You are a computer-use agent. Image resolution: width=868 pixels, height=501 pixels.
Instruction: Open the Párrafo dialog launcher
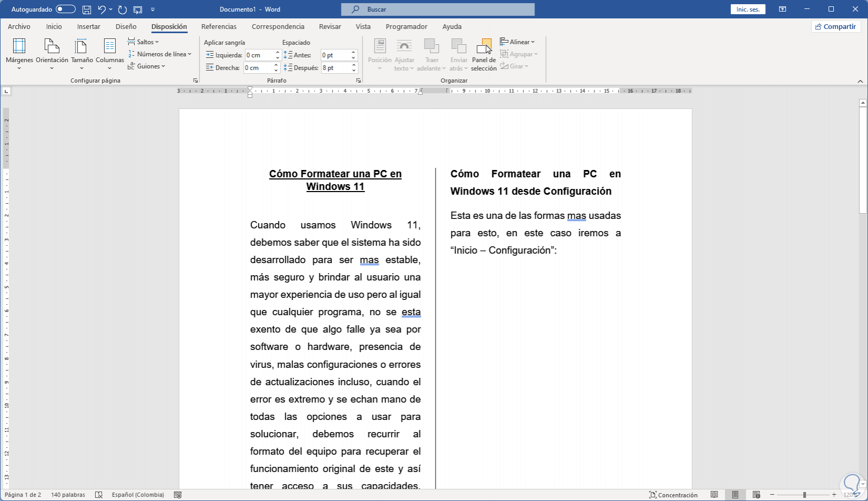(359, 81)
